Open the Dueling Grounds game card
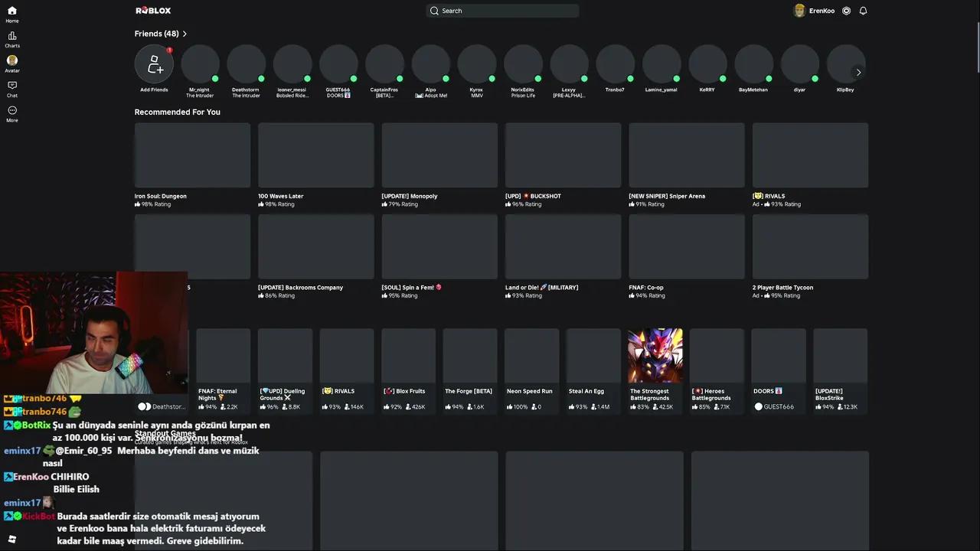Viewport: 980px width, 551px height. [285, 370]
